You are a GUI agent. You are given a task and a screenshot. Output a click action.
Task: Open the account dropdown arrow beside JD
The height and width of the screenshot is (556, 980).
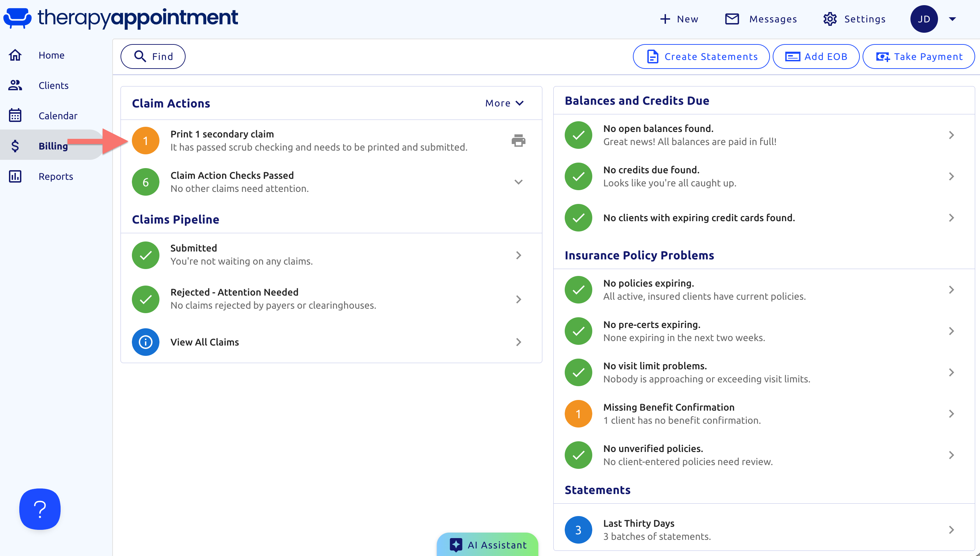point(952,19)
